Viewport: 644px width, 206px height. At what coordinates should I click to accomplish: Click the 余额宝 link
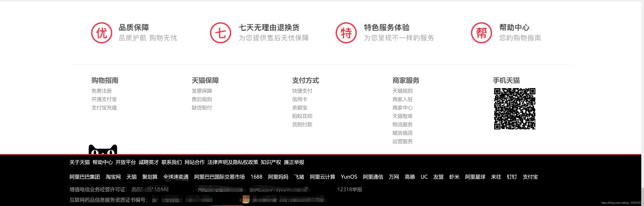300,108
